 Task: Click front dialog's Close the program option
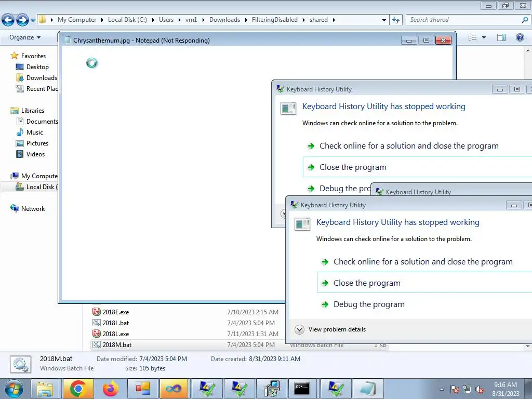(424, 283)
